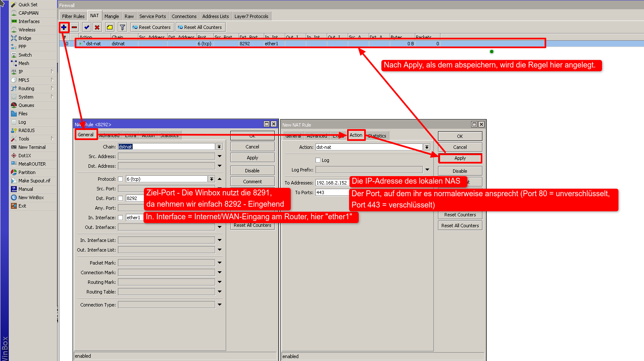Click the red minus remove icon
Viewport: 644px width, 361px height.
(74, 27)
